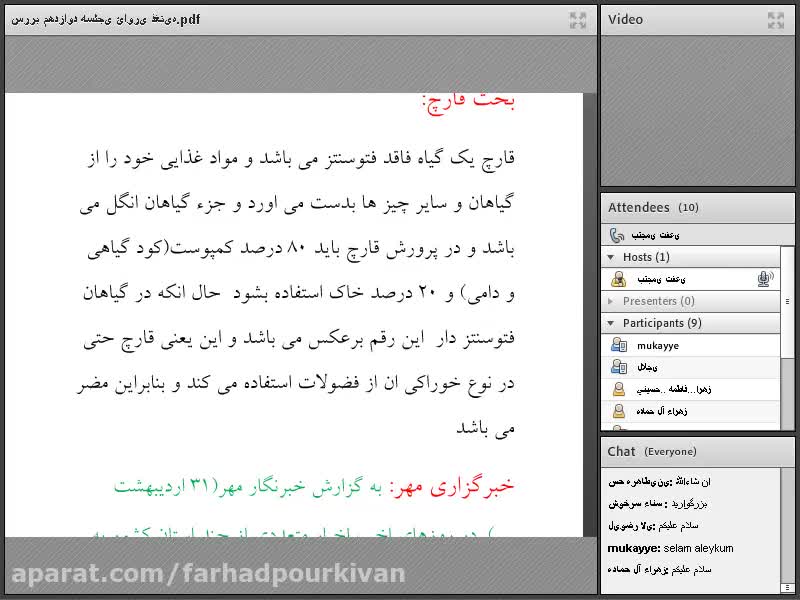Click the Chat (Everyone) pod header
The image size is (800, 600).
pyautogui.click(x=697, y=452)
